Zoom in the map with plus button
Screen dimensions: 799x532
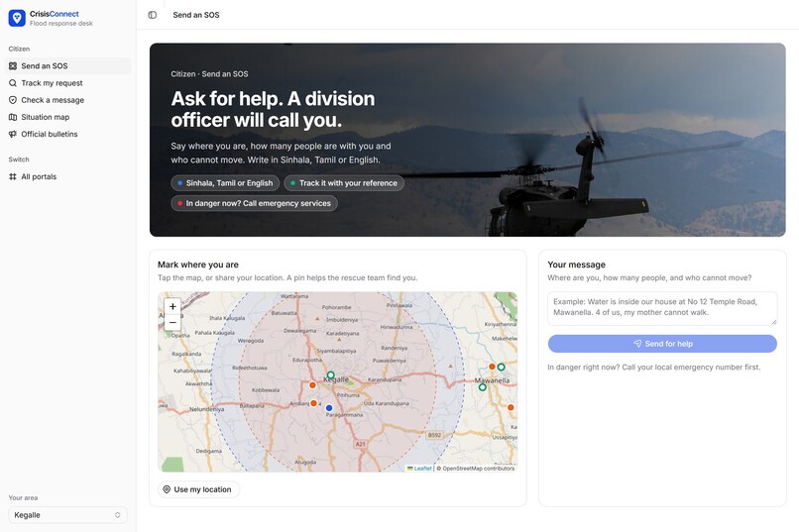(172, 306)
